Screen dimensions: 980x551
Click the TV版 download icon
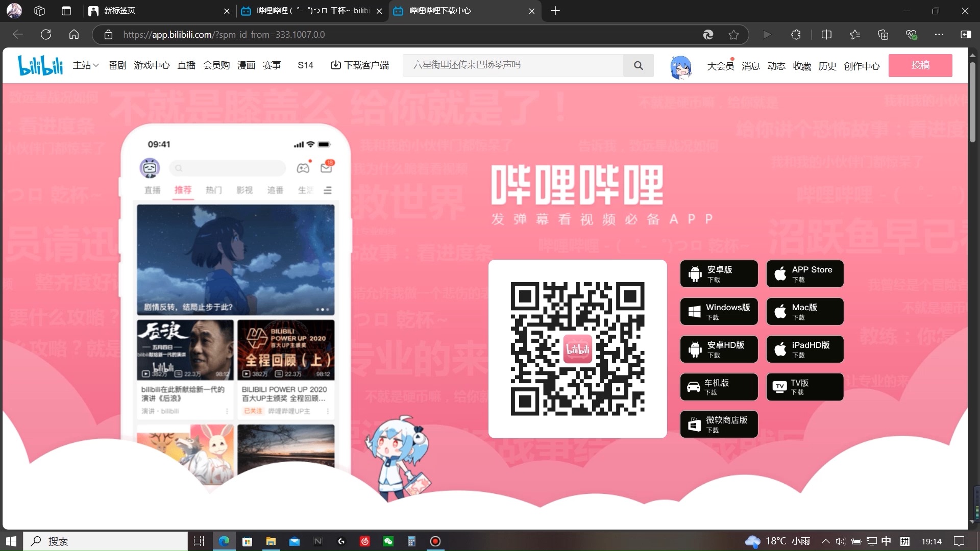click(x=779, y=387)
